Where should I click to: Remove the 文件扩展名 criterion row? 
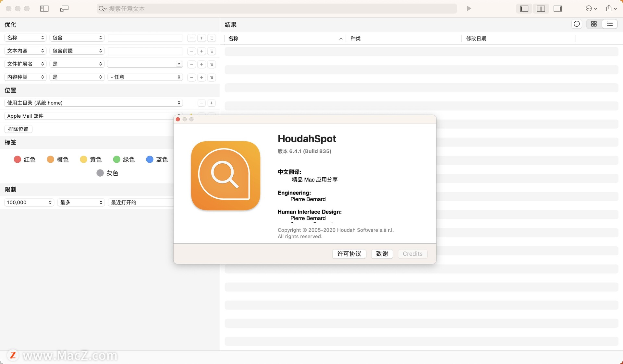click(192, 65)
